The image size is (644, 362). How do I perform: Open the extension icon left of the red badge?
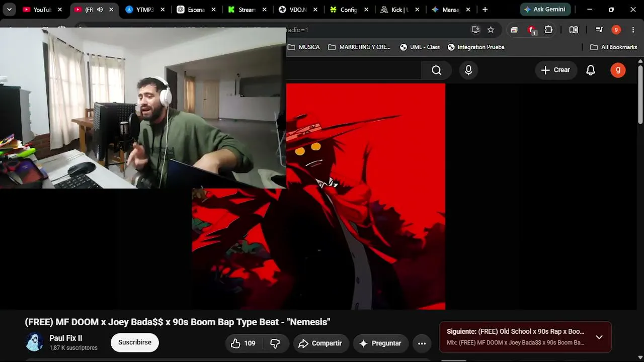[514, 30]
